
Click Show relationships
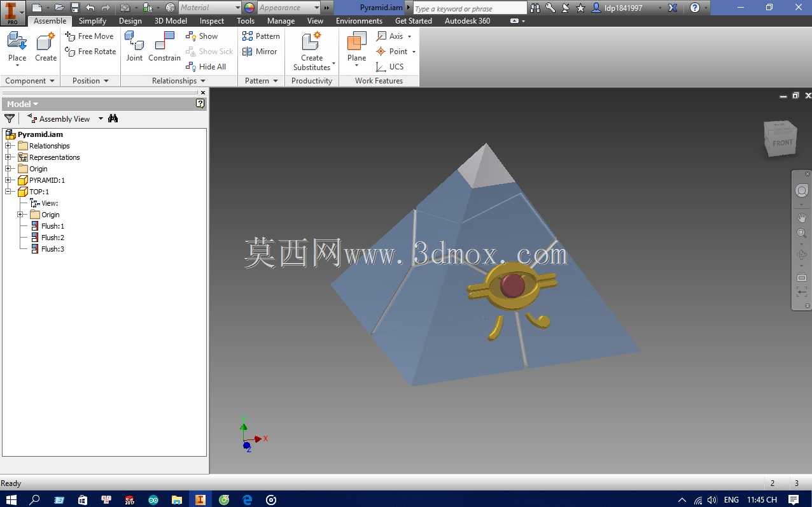(x=202, y=36)
